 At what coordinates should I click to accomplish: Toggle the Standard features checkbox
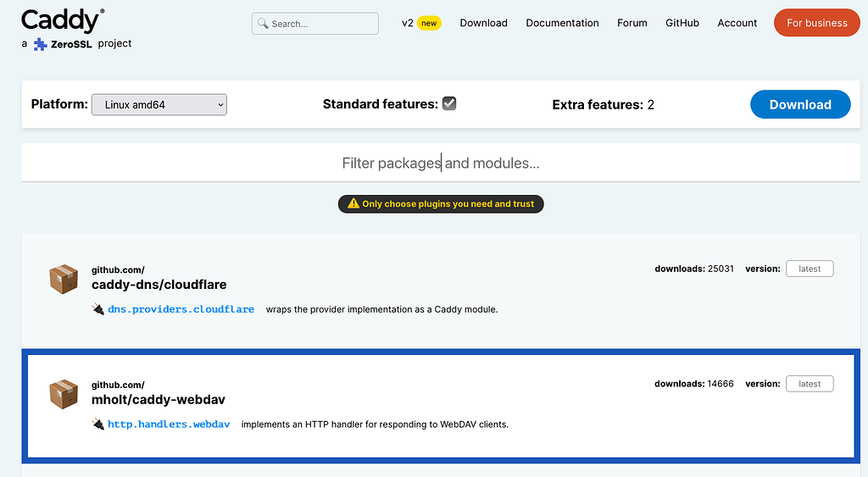449,103
